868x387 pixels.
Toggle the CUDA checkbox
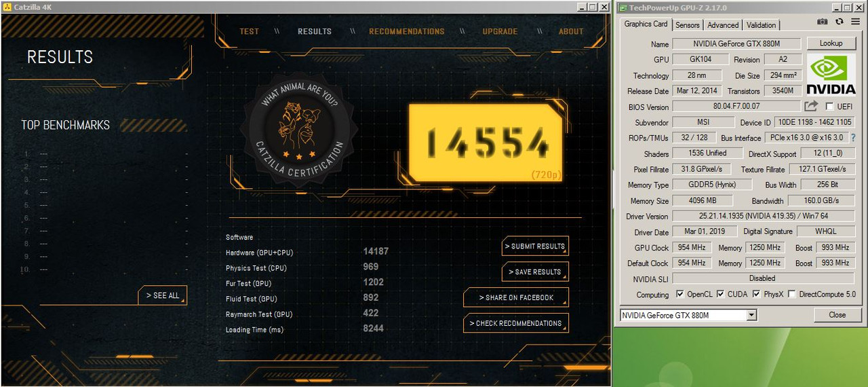click(720, 295)
